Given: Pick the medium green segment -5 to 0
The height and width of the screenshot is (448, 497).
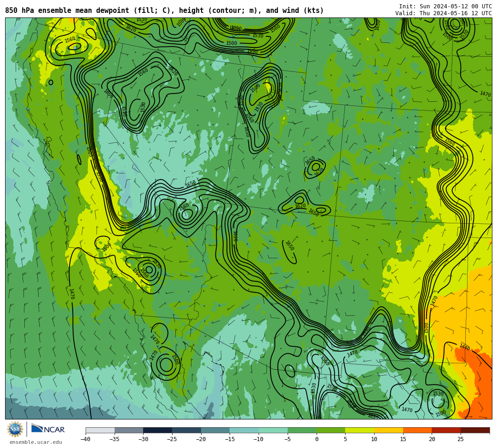Looking at the screenshot, I should [302, 430].
